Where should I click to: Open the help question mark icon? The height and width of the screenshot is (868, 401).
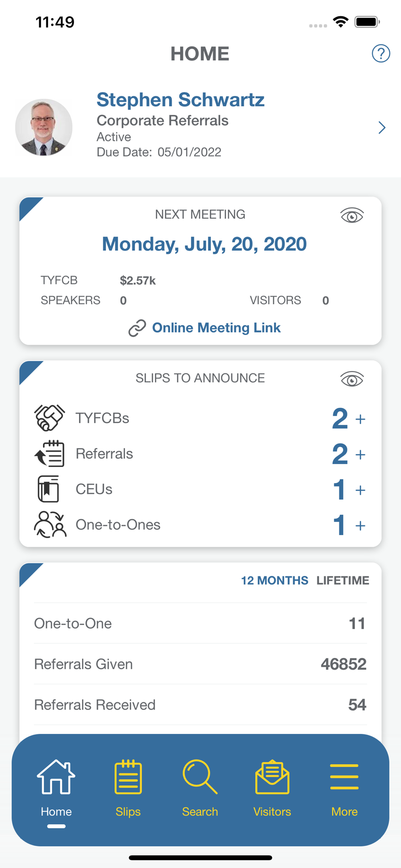pyautogui.click(x=381, y=54)
